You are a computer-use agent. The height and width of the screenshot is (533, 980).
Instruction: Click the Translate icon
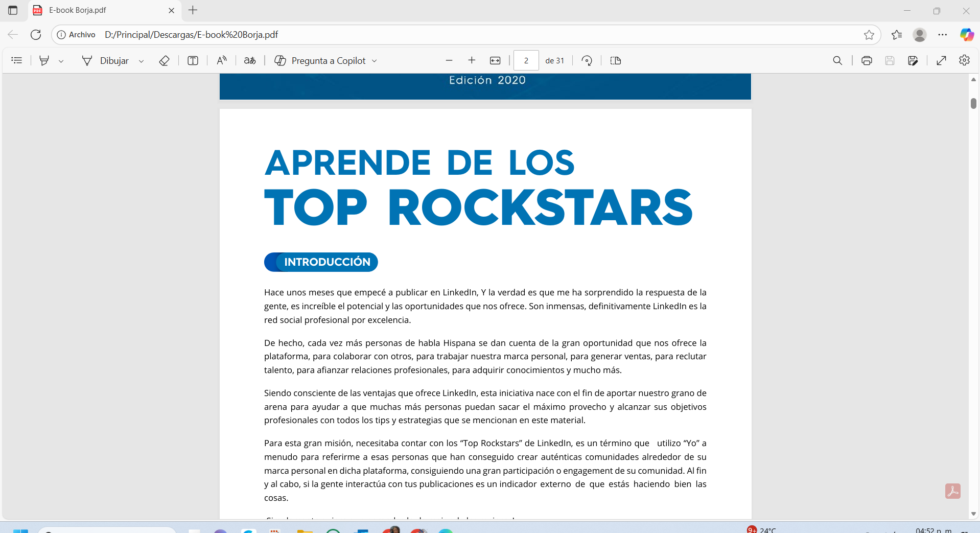[x=250, y=61]
